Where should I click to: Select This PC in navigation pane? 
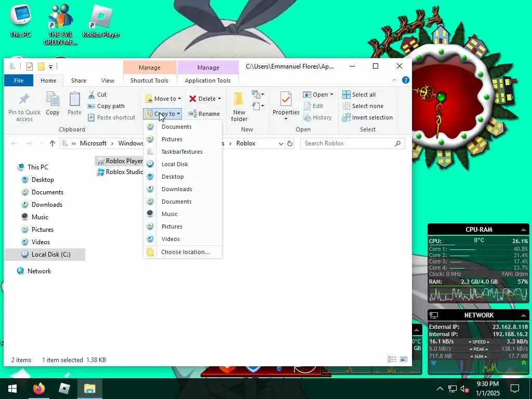37,167
